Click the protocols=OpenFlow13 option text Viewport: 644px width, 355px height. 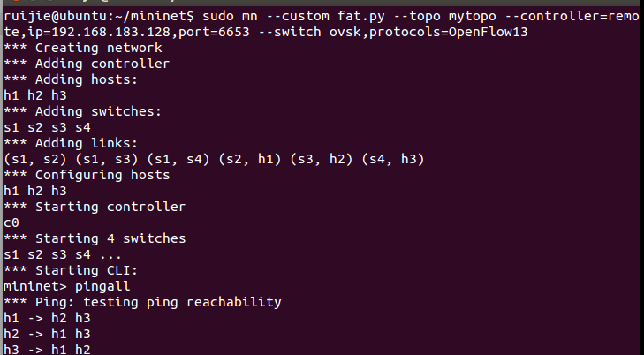pos(448,33)
